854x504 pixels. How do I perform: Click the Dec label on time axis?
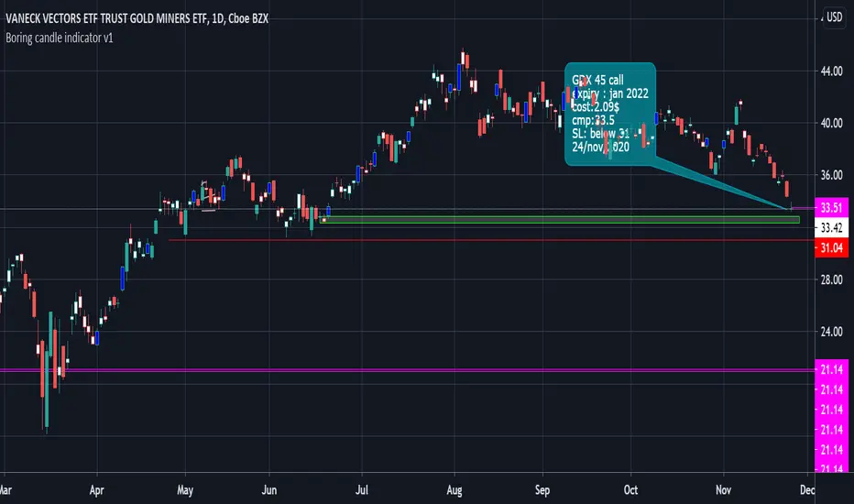[x=807, y=490]
